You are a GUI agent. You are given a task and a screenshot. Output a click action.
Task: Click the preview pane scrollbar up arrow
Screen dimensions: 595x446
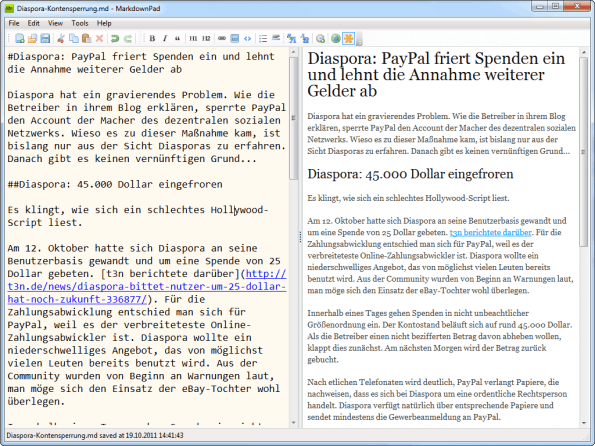tap(584, 52)
